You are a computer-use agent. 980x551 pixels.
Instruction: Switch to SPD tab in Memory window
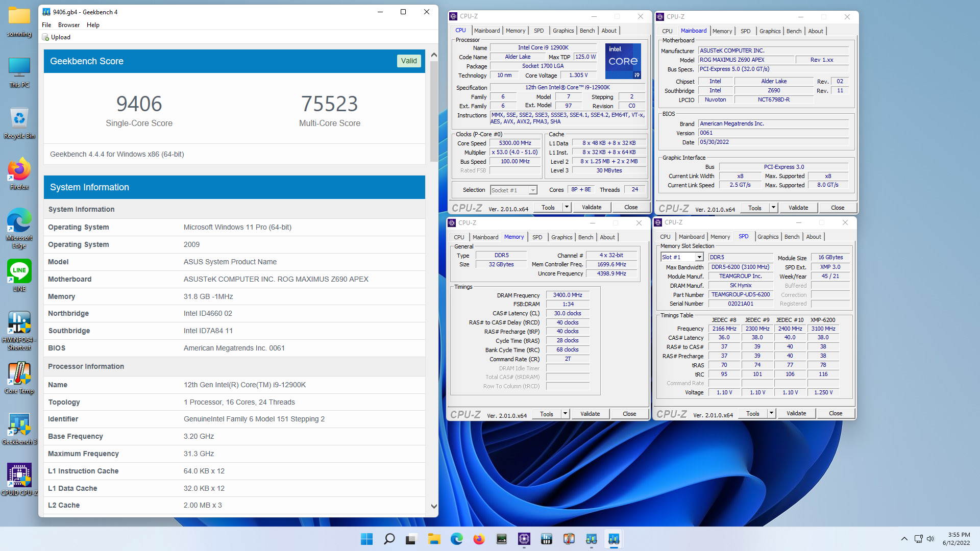(537, 237)
